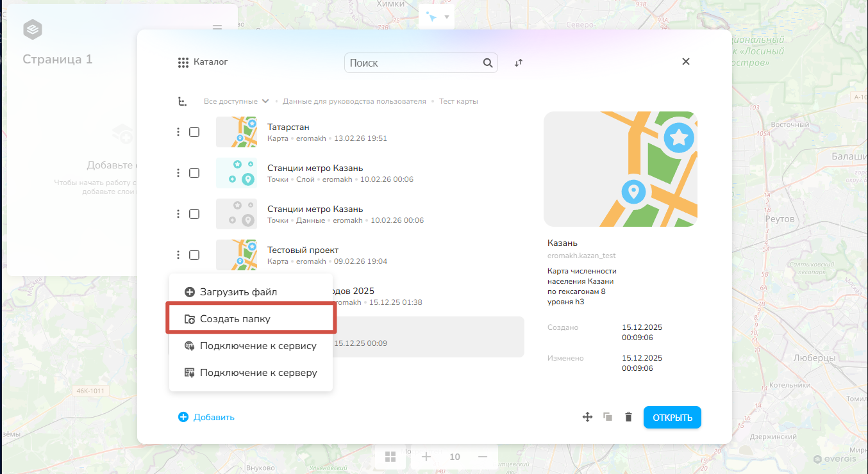Viewport: 868px width, 474px height.
Task: Check the Станции метро Казань layer checkbox
Action: pyautogui.click(x=194, y=173)
